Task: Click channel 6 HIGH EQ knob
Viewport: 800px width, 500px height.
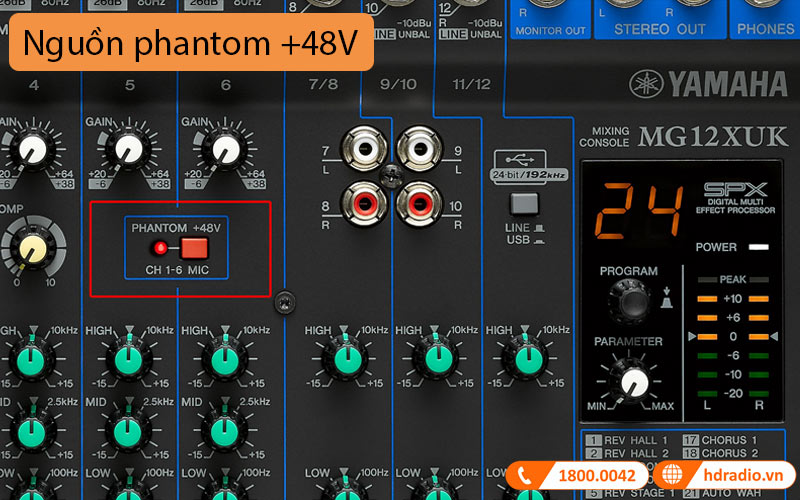Action: [224, 360]
